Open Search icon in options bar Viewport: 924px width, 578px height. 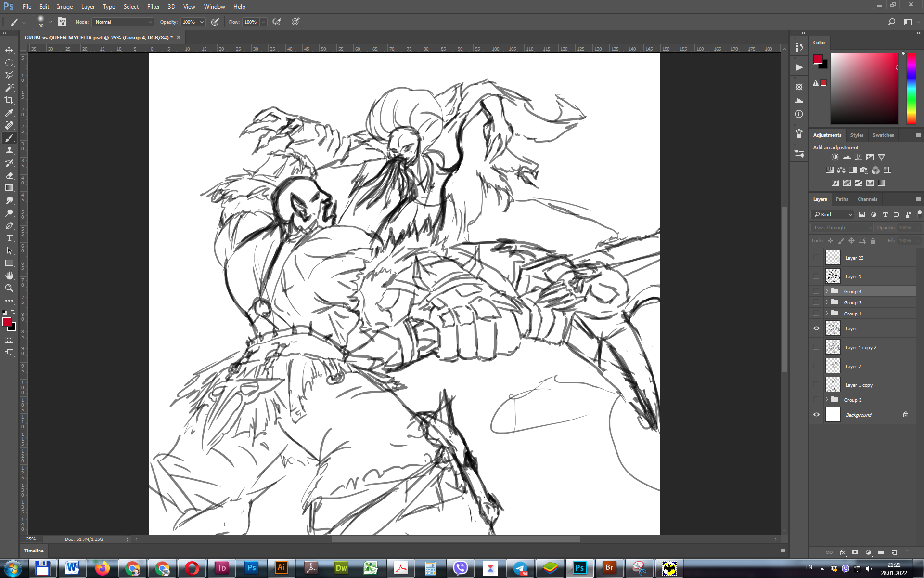tap(892, 22)
